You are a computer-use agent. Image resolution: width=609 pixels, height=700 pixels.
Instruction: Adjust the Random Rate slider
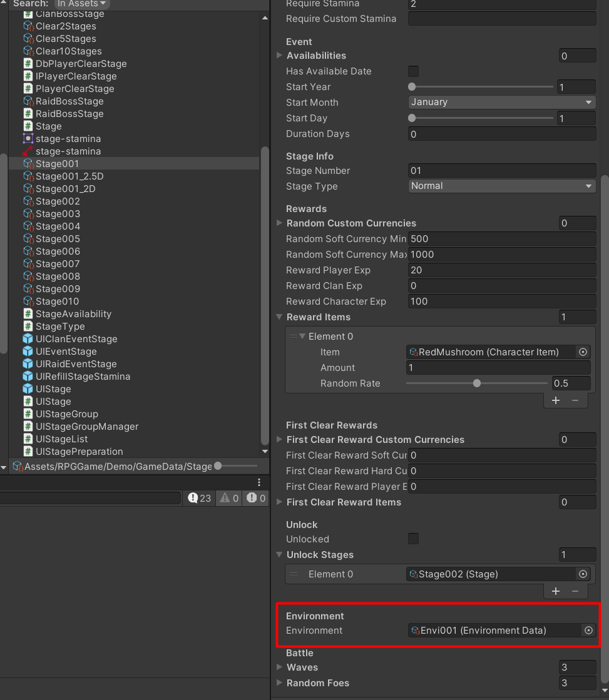point(477,383)
